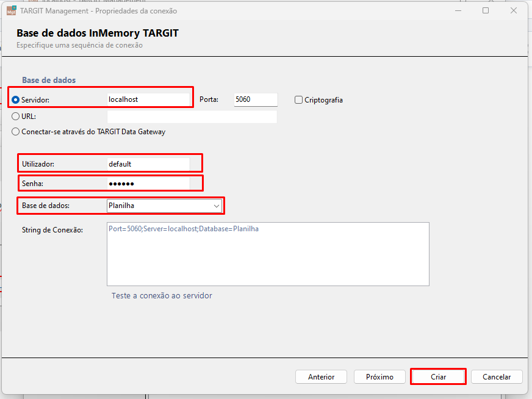This screenshot has height=399, width=532.
Task: Click the Teste a conexão ao servidor link
Action: coord(162,295)
